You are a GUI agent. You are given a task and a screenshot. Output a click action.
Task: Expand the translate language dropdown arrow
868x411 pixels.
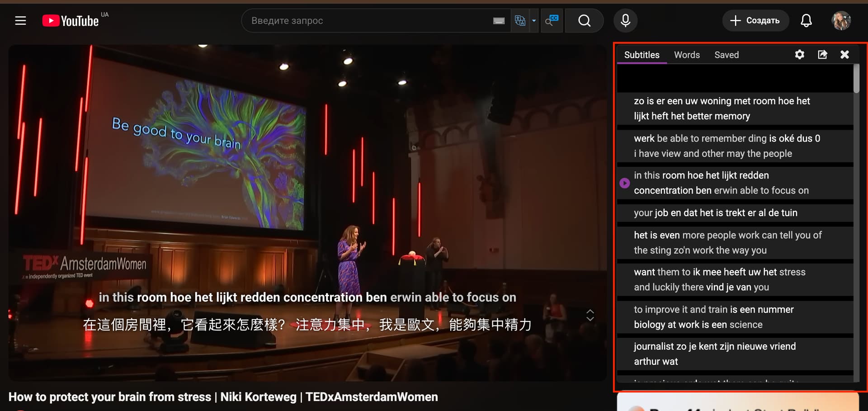tap(534, 21)
